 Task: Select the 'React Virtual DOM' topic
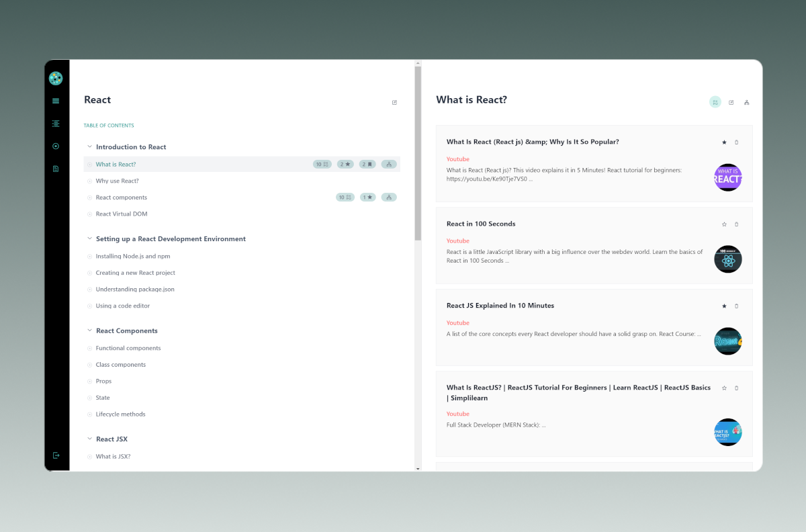pyautogui.click(x=122, y=214)
